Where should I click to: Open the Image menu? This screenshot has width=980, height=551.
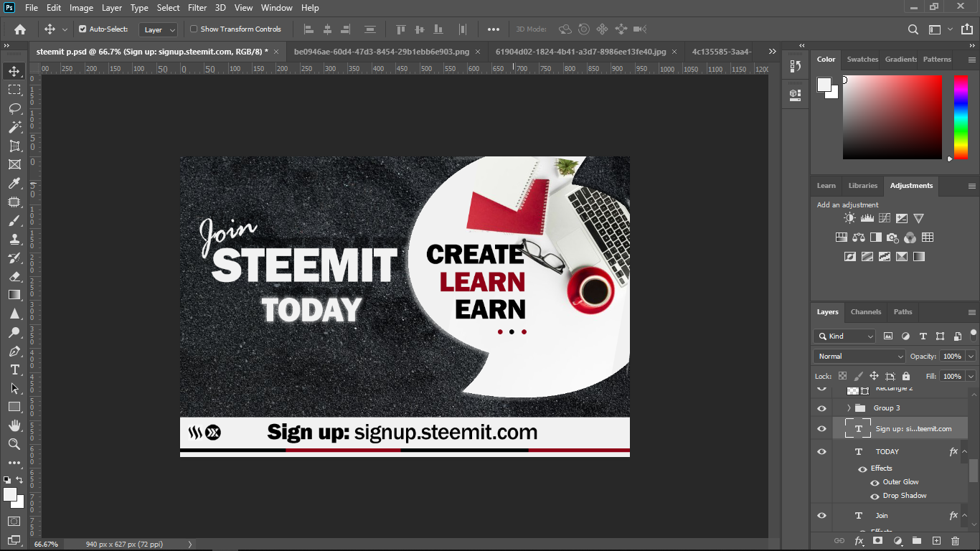(81, 8)
